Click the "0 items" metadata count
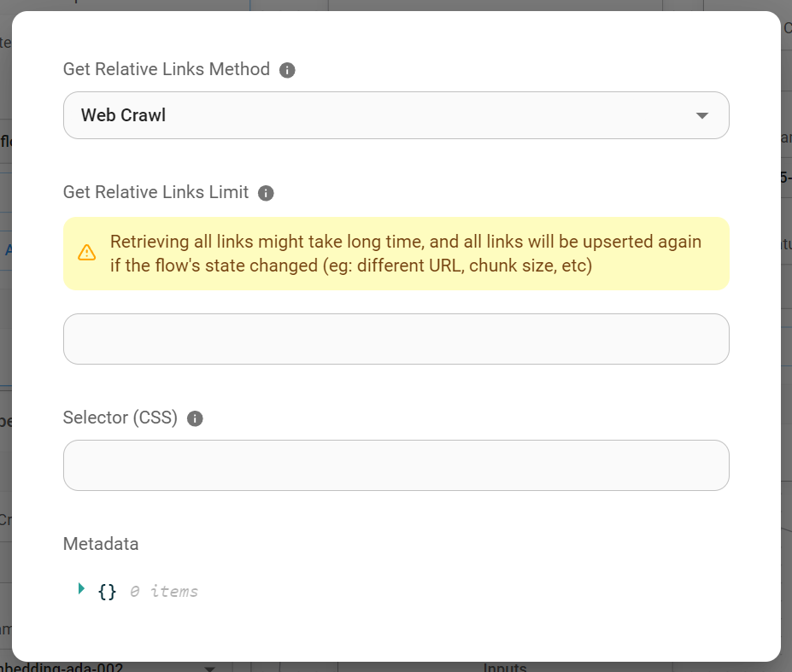The height and width of the screenshot is (672, 792). coord(164,591)
